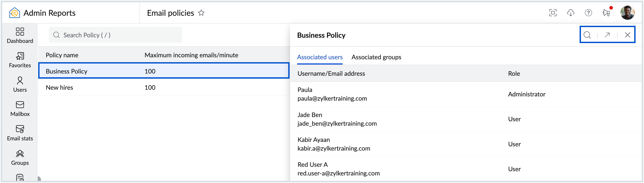The image size is (644, 183).
Task: Open the user profile avatar
Action: pyautogui.click(x=627, y=13)
